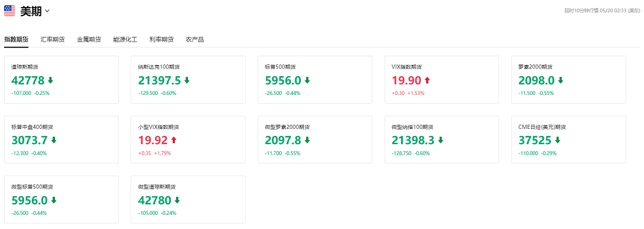Image resolution: width=644 pixels, height=229 pixels.
Task: Click down arrow beside 21397.5
Action: tap(187, 80)
